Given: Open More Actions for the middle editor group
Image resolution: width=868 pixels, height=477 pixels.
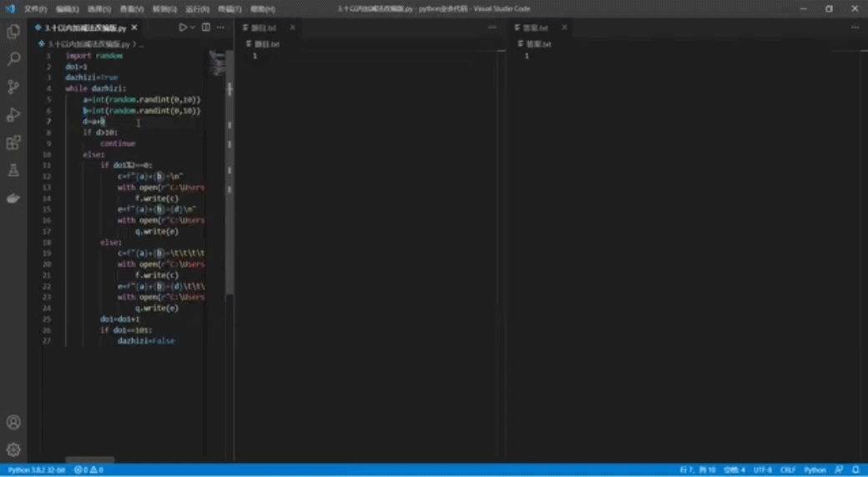Looking at the screenshot, I should (492, 28).
